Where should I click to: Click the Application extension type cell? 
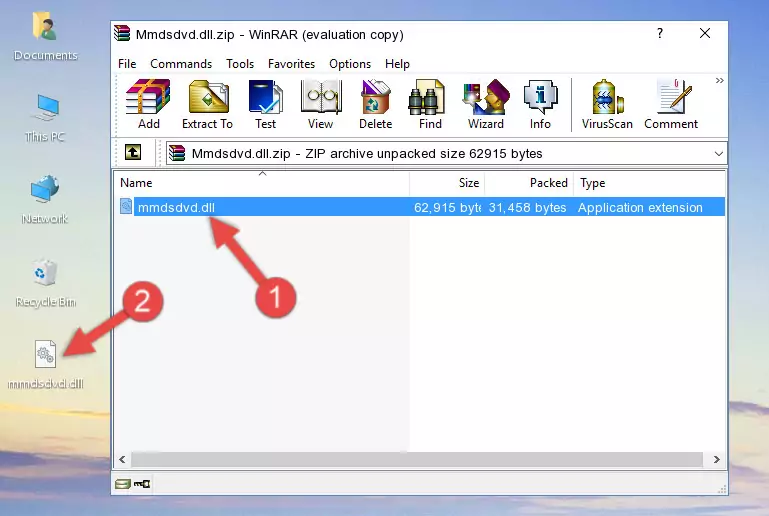pyautogui.click(x=640, y=207)
